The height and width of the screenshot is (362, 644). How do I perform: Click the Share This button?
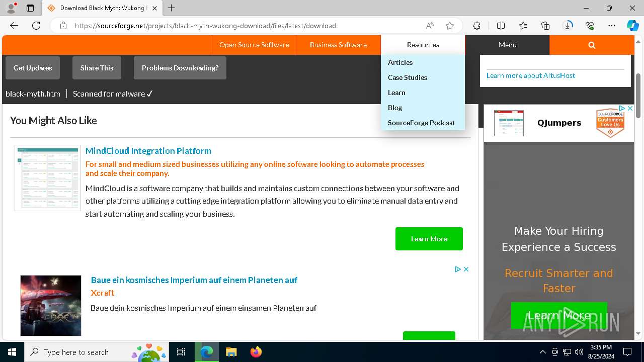click(x=97, y=68)
